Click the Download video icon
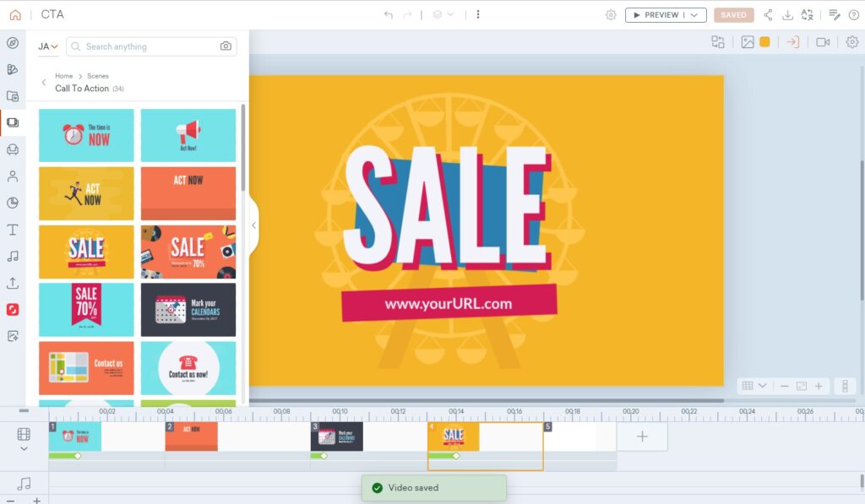 pyautogui.click(x=787, y=15)
